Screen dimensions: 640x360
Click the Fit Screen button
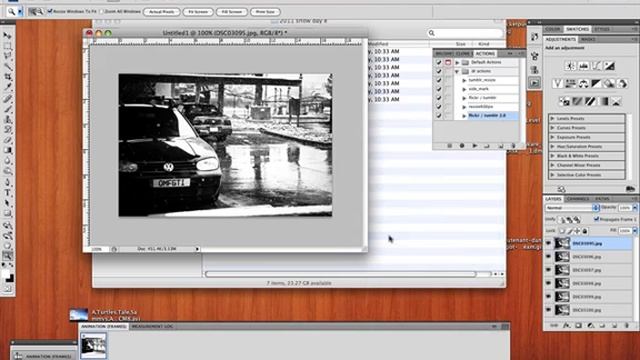pyautogui.click(x=198, y=12)
